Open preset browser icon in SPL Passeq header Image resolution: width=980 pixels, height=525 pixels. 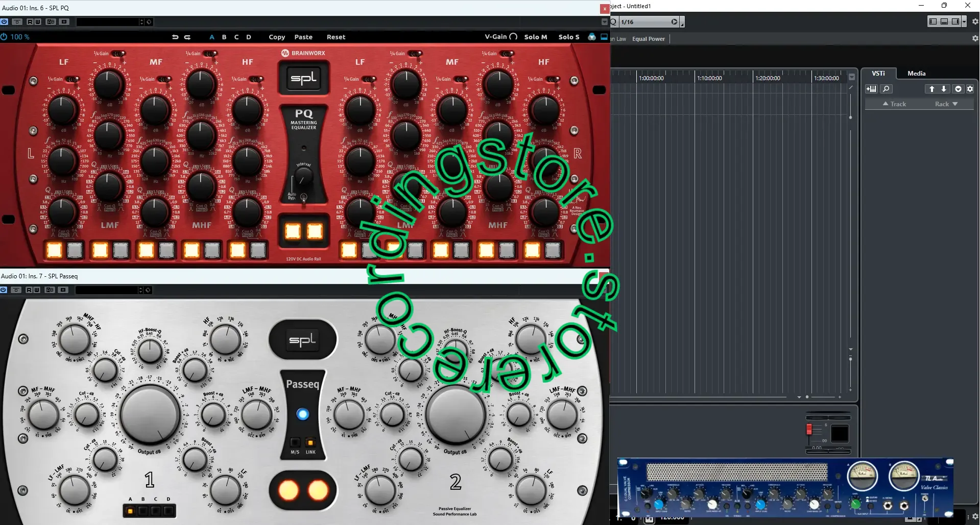(x=148, y=290)
